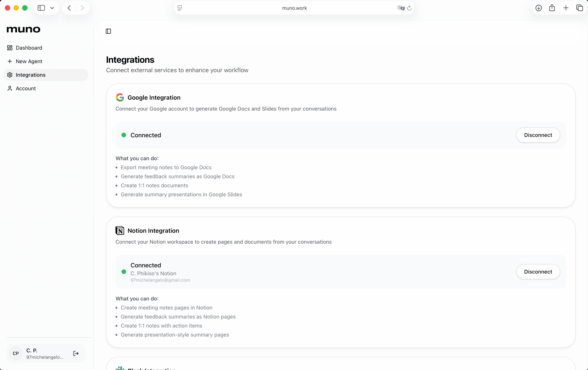Image resolution: width=588 pixels, height=370 pixels.
Task: Click the logout icon next to C. P.
Action: (x=76, y=353)
